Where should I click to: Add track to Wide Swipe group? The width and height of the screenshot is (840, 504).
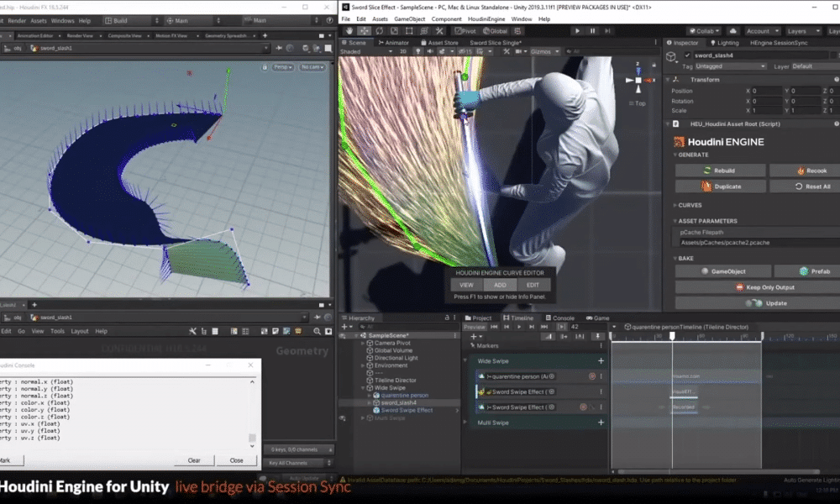[x=601, y=361]
